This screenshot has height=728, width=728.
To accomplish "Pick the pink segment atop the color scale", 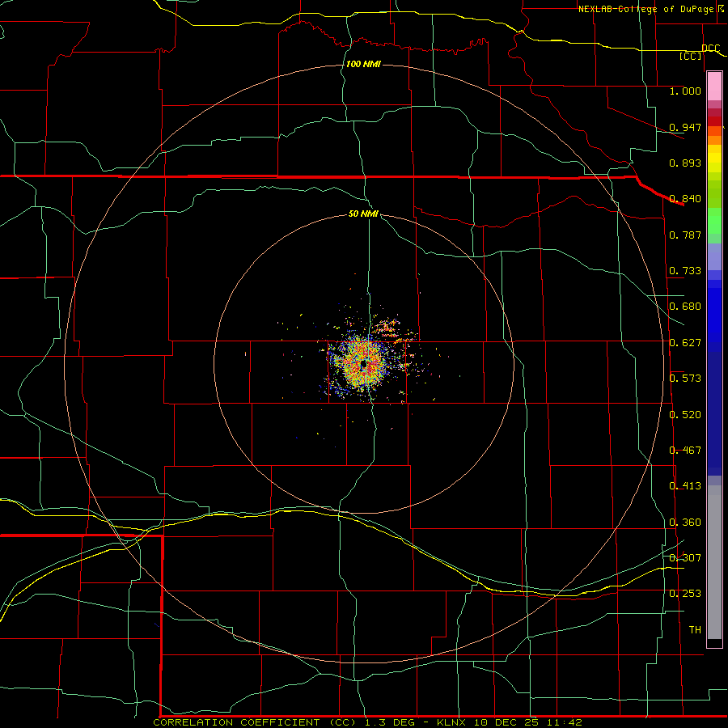I will tap(714, 87).
